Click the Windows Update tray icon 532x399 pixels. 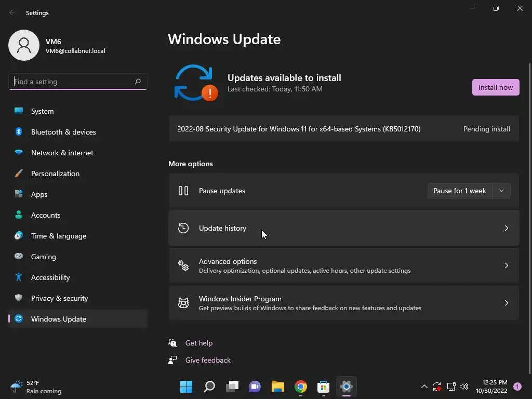[436, 387]
